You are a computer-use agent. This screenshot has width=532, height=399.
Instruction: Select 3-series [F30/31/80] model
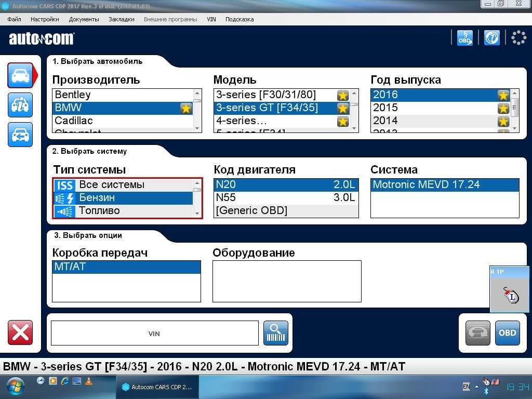(282, 95)
